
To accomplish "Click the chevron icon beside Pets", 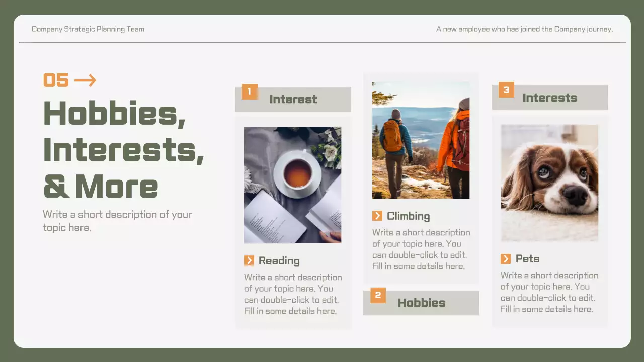I will tap(506, 259).
